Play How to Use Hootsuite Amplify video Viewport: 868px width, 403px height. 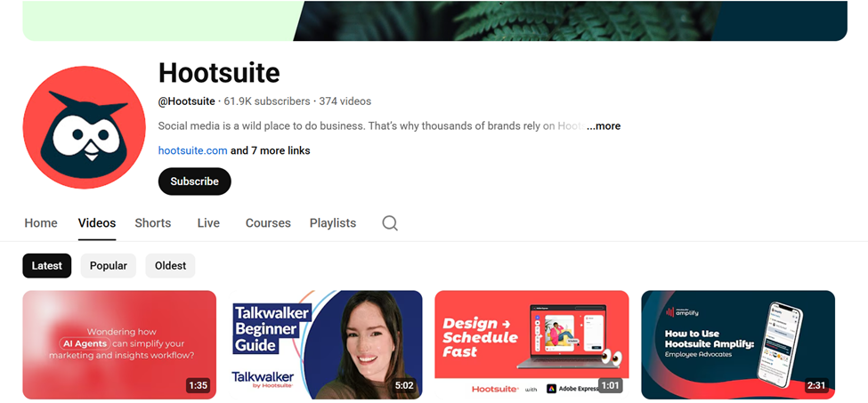click(x=738, y=344)
